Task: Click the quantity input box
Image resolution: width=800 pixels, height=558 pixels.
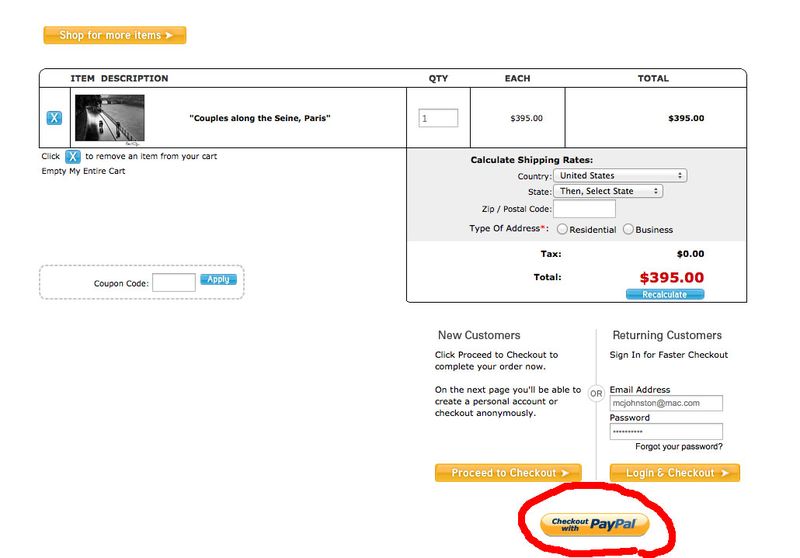Action: pyautogui.click(x=438, y=118)
